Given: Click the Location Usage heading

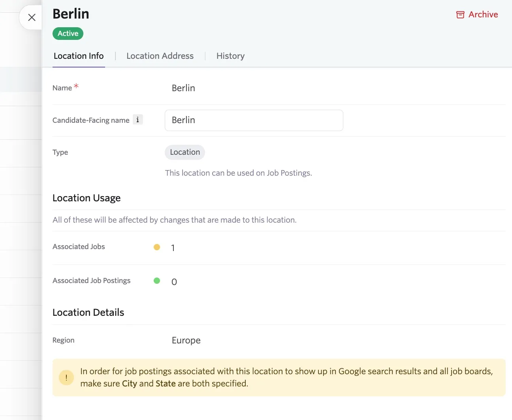Looking at the screenshot, I should 87,198.
